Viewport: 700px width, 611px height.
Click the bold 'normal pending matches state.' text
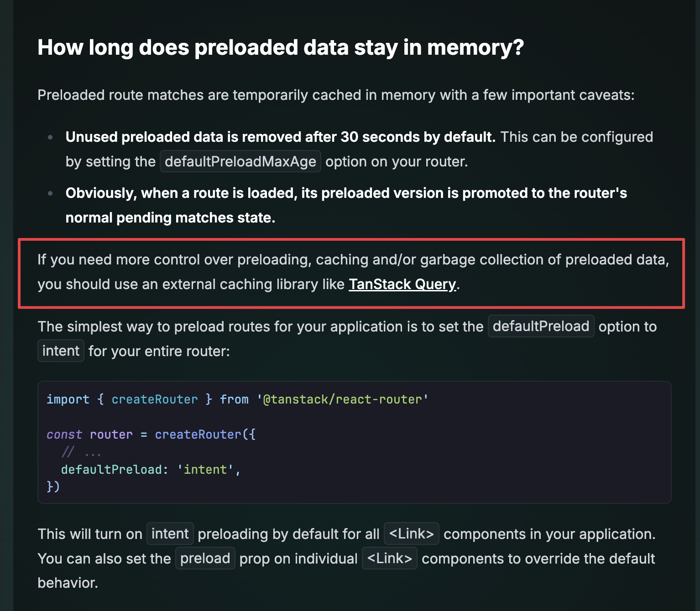[170, 217]
